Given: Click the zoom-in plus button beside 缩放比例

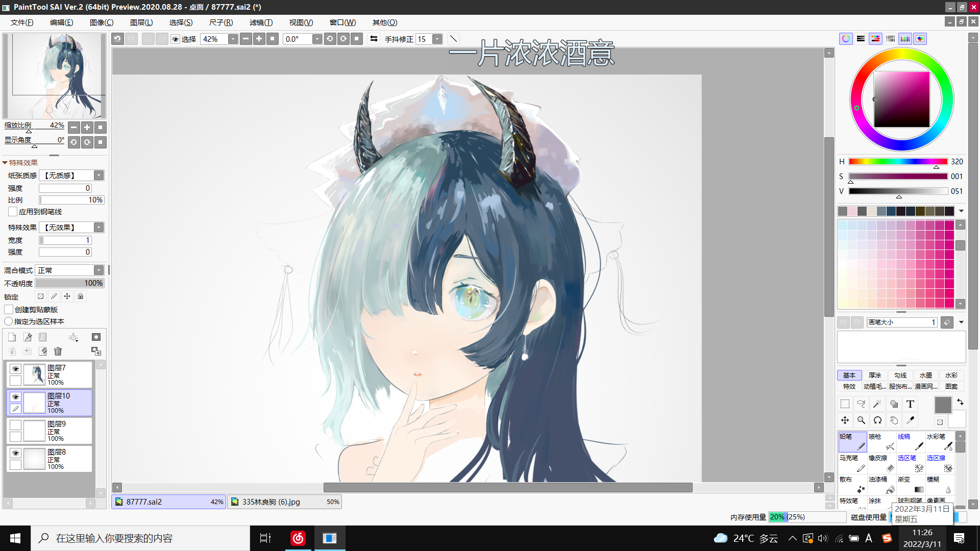Looking at the screenshot, I should coord(87,128).
